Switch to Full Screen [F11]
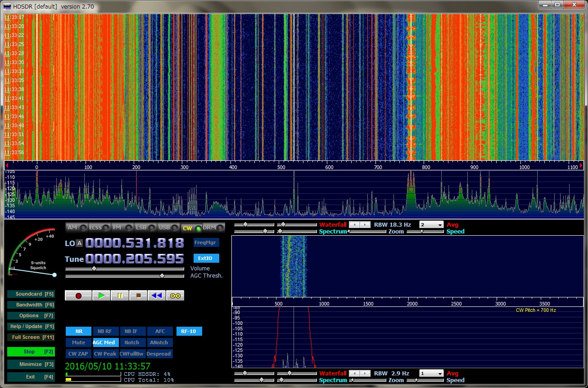The image size is (588, 388). [31, 337]
